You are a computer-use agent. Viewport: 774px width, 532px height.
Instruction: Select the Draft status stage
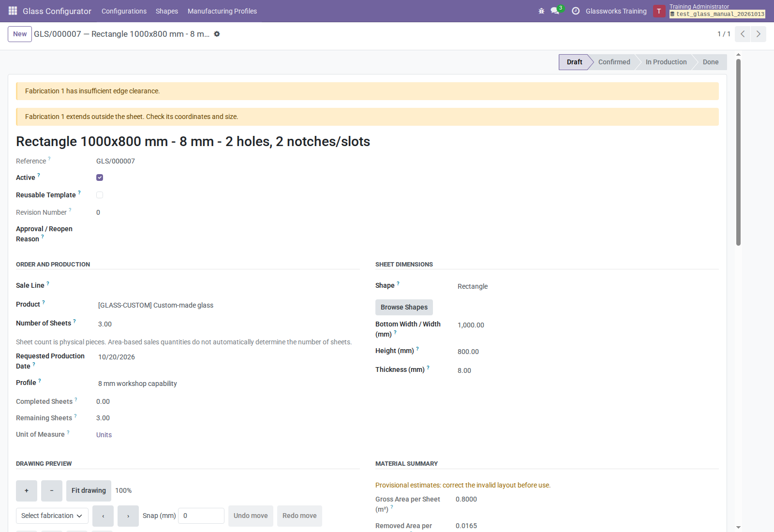[x=574, y=62]
